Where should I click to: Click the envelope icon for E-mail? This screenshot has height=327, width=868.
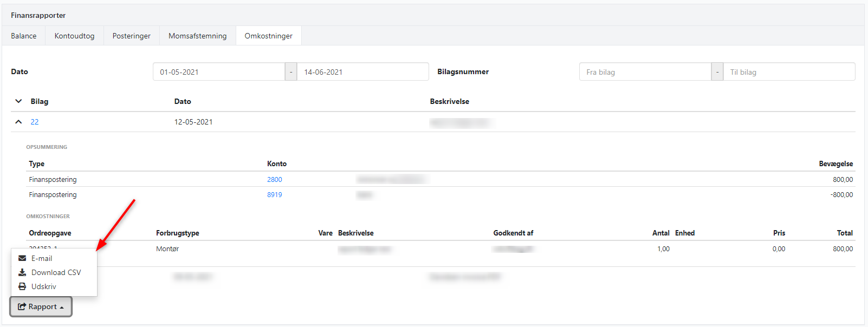[22, 258]
